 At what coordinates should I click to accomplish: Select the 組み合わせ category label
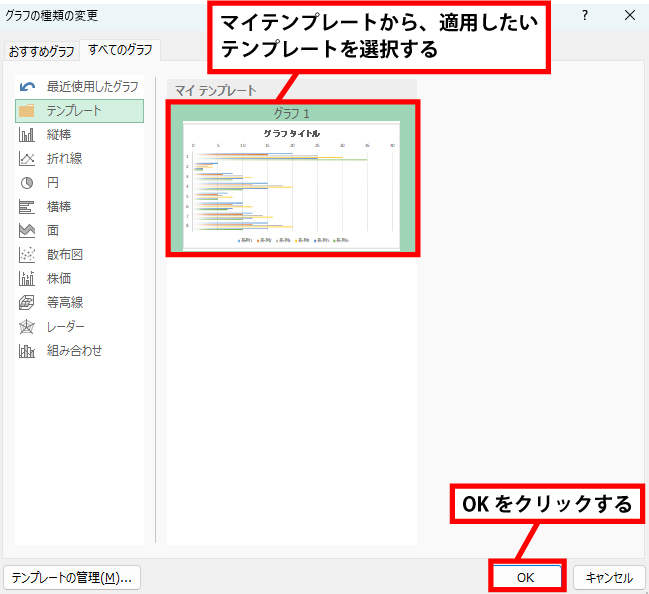click(74, 351)
